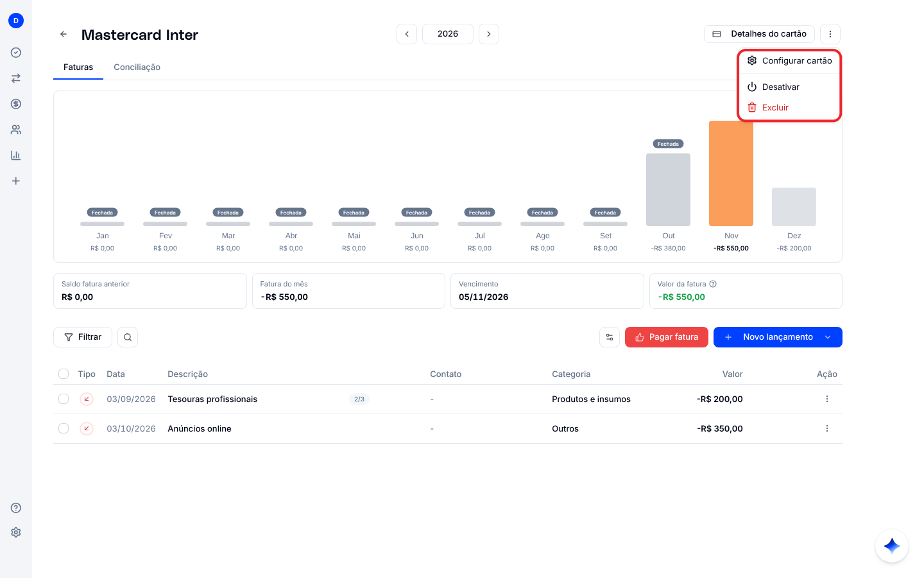The height and width of the screenshot is (578, 924).
Task: Check the box for Anúncios online row
Action: tap(64, 428)
